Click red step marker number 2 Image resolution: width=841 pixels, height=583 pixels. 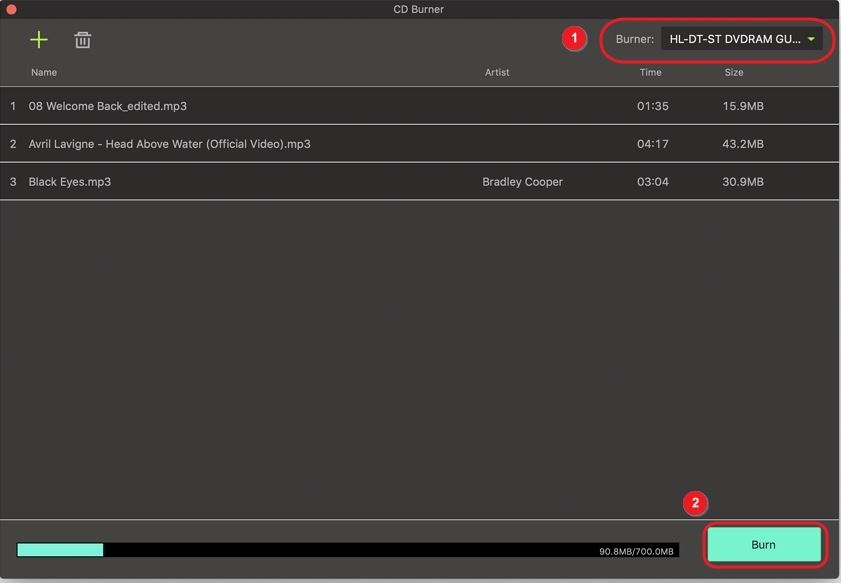(x=695, y=503)
